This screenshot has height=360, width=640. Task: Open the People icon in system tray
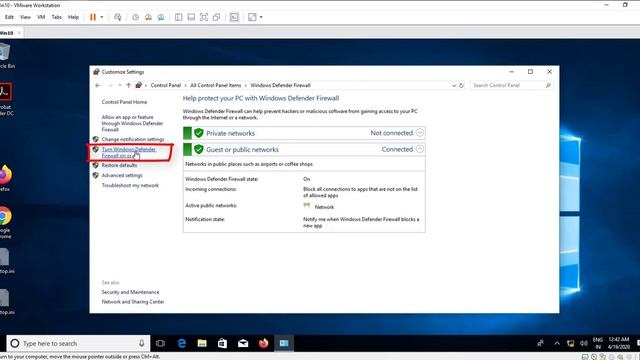540,344
